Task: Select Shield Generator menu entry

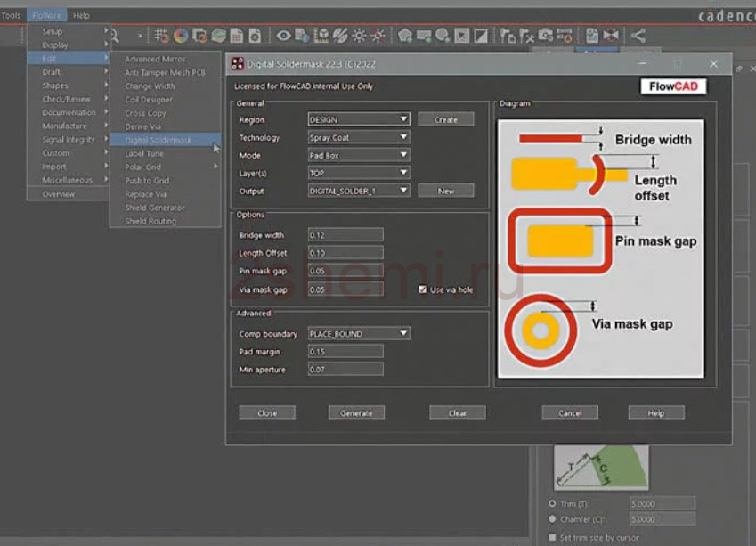Action: (166, 208)
